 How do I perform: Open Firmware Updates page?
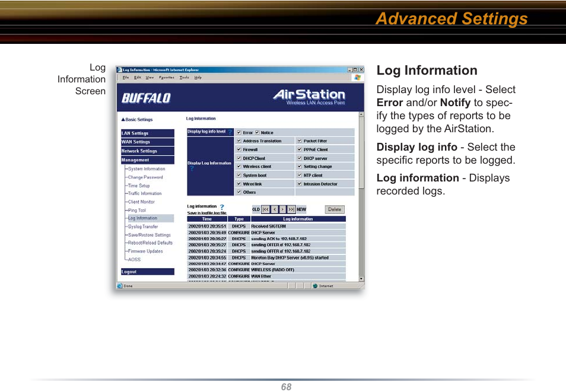click(x=145, y=251)
